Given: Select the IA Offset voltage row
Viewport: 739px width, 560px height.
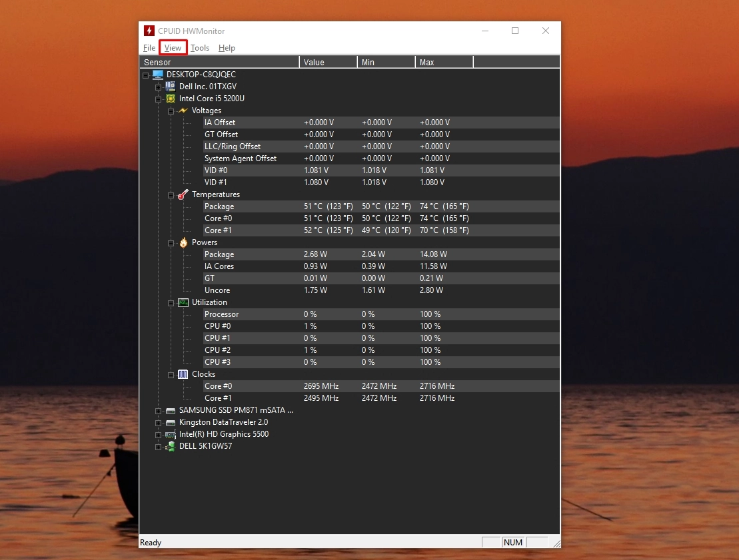Looking at the screenshot, I should (381, 123).
